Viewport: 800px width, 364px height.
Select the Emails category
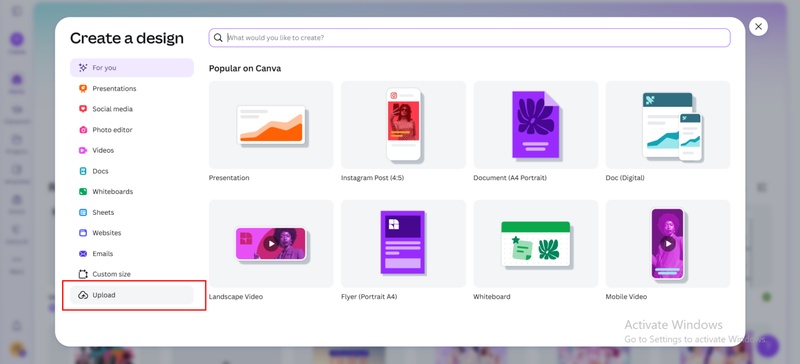(132, 253)
